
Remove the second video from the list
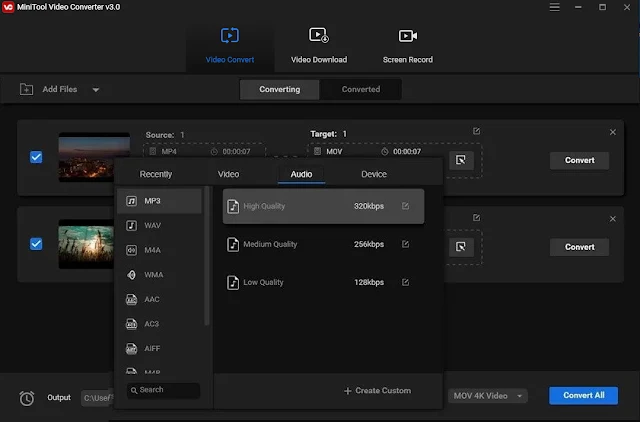(613, 219)
